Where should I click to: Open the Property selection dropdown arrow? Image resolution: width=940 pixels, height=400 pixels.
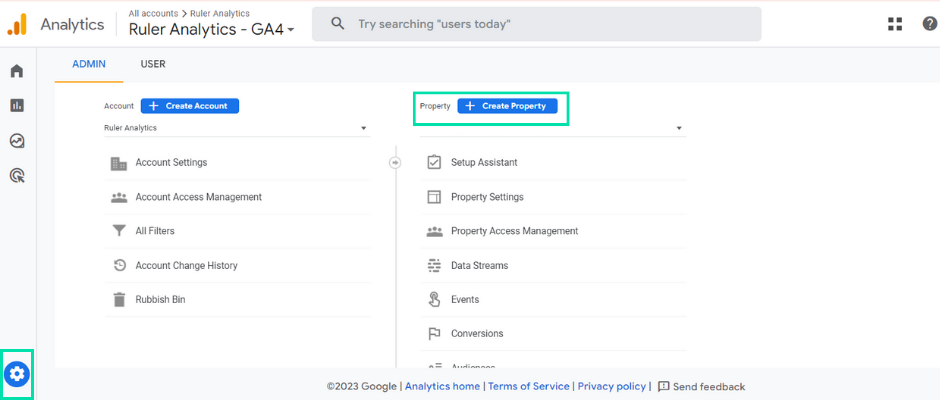click(679, 128)
